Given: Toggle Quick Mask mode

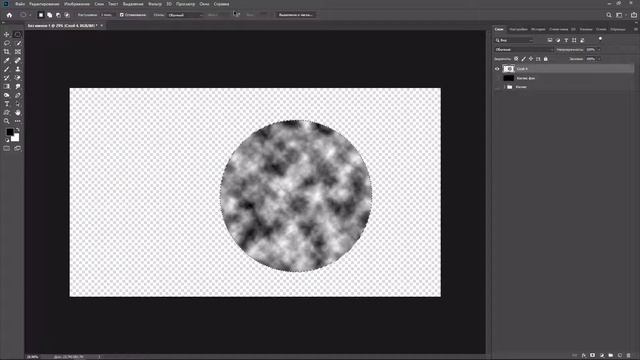Looking at the screenshot, I should 7,149.
